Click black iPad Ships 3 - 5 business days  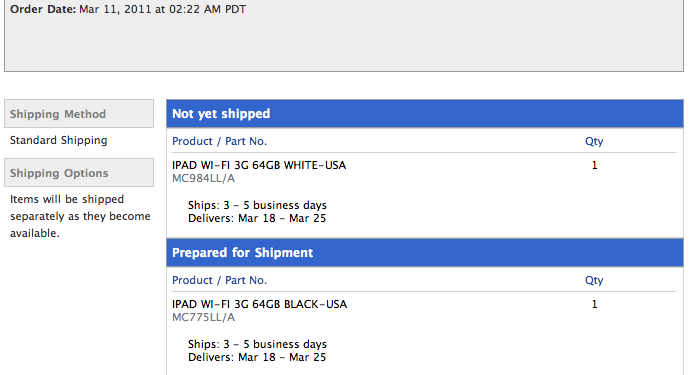pos(257,344)
